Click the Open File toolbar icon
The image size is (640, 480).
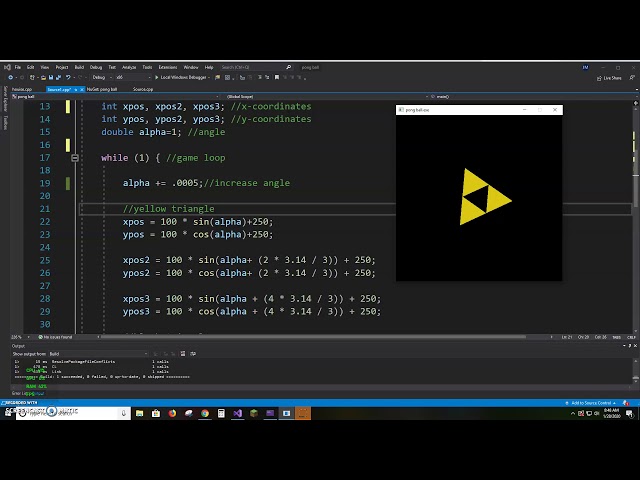coord(43,77)
